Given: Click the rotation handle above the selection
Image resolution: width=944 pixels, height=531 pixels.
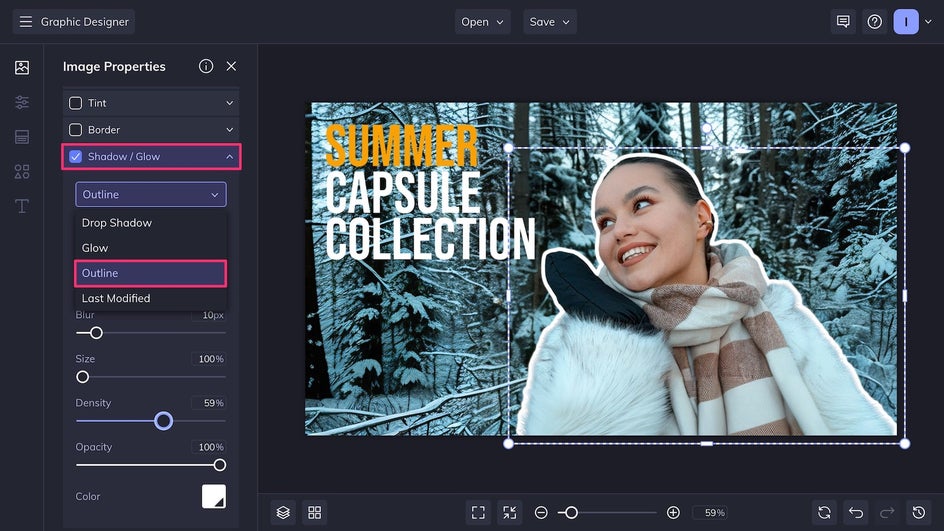Looking at the screenshot, I should pyautogui.click(x=707, y=128).
